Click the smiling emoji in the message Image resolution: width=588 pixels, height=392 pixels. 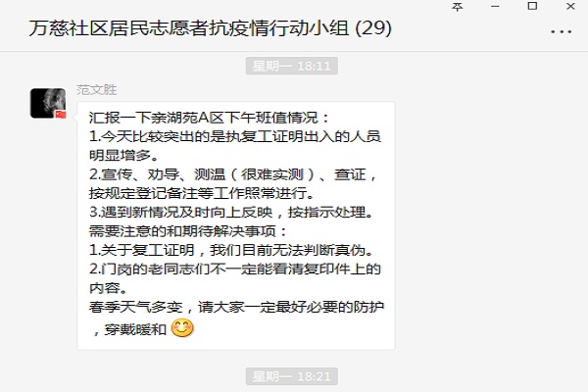coord(182,328)
